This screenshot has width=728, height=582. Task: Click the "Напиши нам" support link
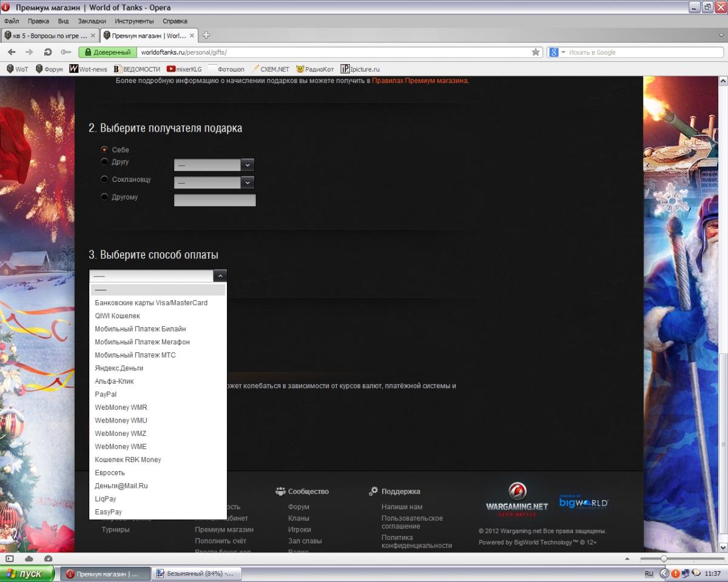(402, 507)
